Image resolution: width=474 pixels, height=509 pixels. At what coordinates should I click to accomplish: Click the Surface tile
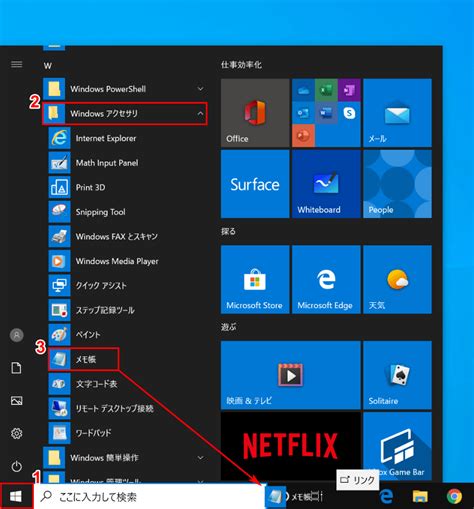pos(255,184)
